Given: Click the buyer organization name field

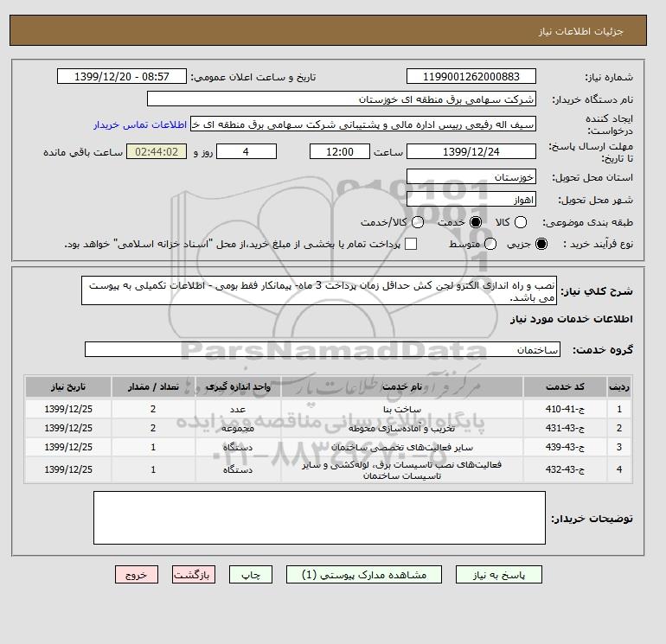Looking at the screenshot, I should tap(342, 99).
